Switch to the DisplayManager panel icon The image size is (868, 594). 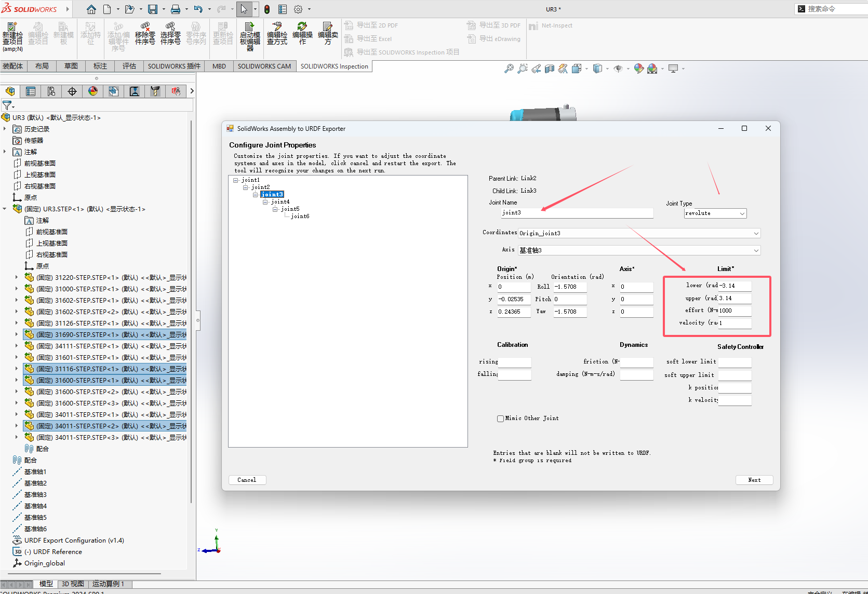92,91
